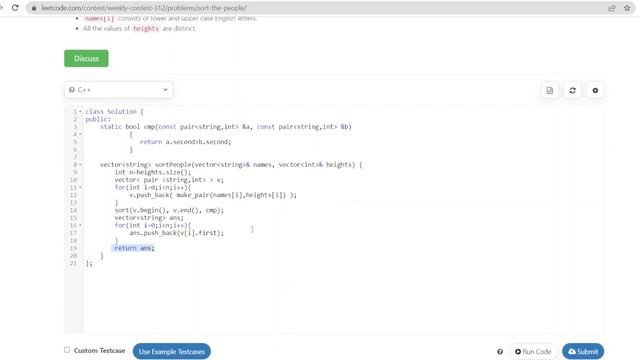This screenshot has height=360, width=640.
Task: Click the 'ans.push_back(v[i].first);' line
Action: click(x=177, y=233)
